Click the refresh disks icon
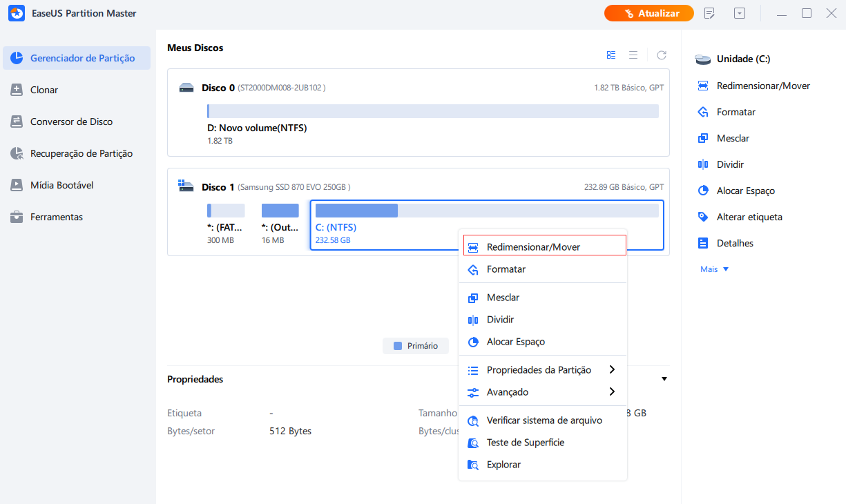The image size is (846, 504). pos(661,55)
